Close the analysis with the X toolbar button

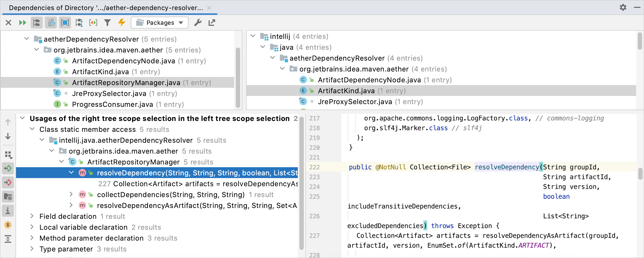pos(8,23)
